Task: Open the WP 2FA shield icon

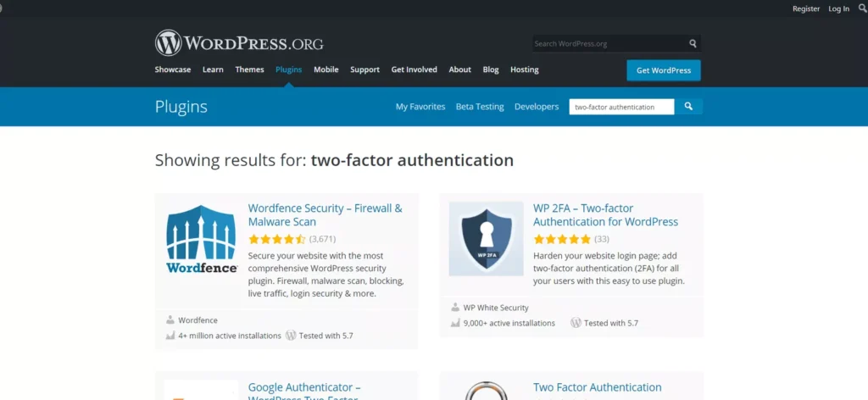Action: click(486, 238)
